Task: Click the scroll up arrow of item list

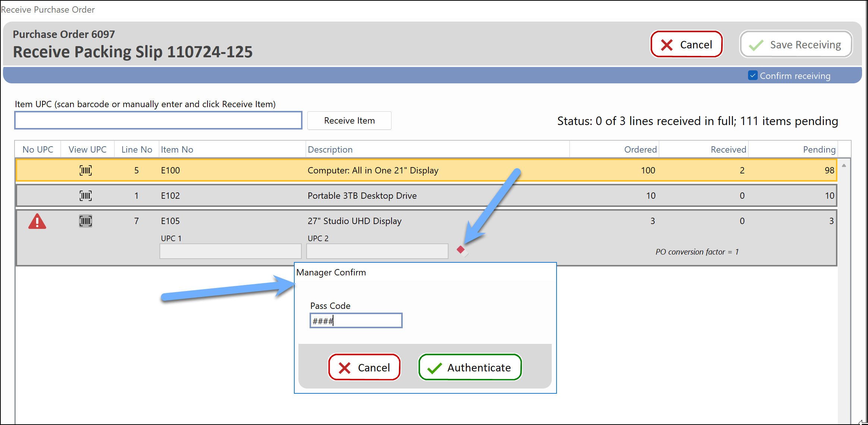Action: click(x=844, y=166)
